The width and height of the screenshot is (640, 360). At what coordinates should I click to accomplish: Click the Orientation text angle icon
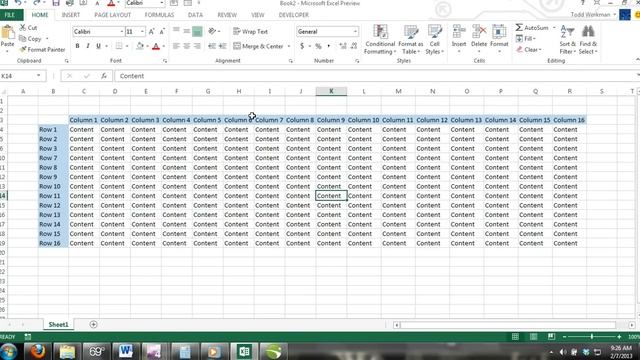[x=212, y=31]
